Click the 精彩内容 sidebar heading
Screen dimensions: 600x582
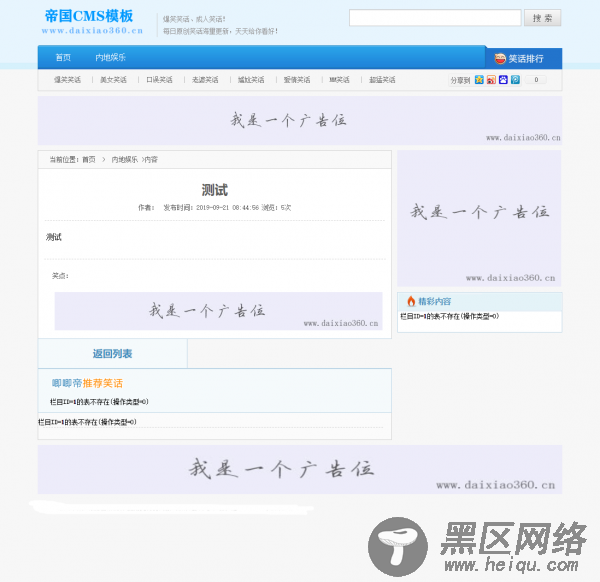tap(435, 302)
